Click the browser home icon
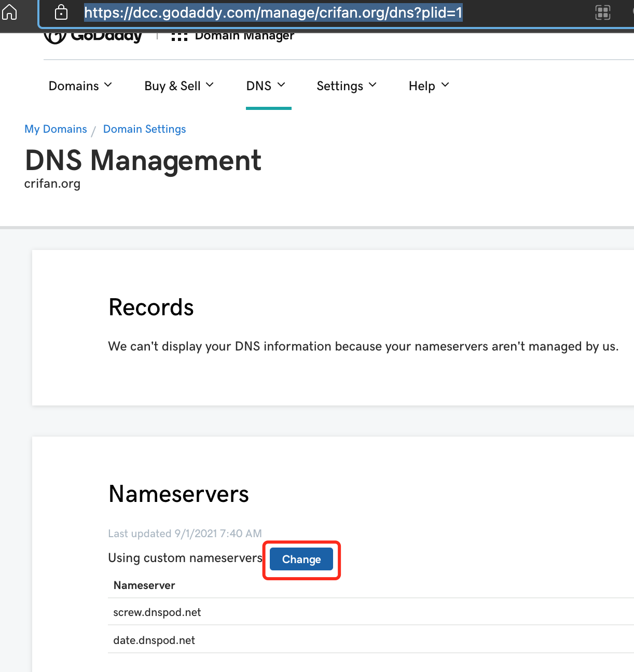 [9, 12]
